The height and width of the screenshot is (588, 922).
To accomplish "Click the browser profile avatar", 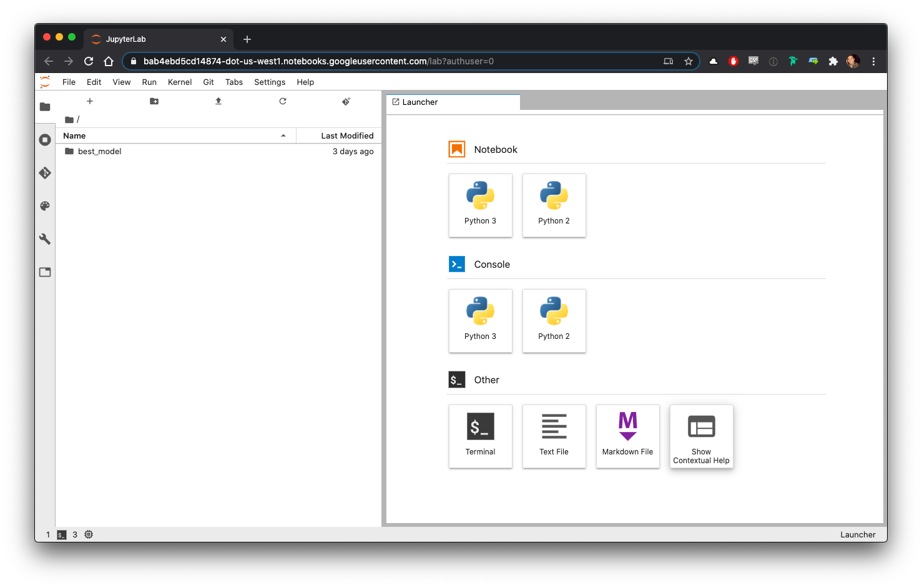I will point(853,61).
